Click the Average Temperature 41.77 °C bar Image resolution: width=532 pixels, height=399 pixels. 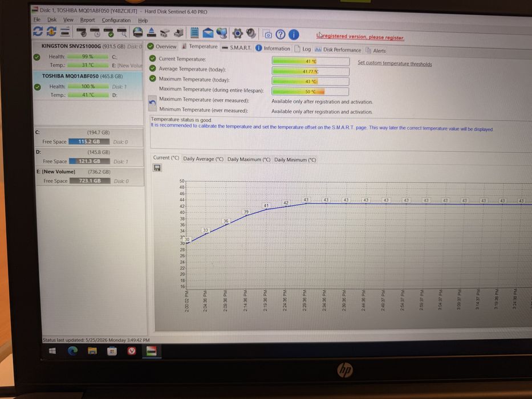click(310, 71)
